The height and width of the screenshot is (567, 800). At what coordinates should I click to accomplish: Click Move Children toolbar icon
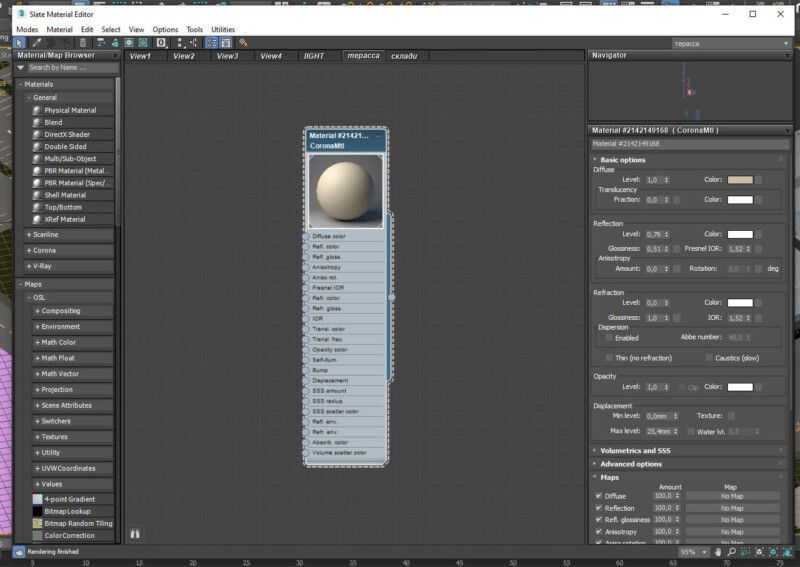[x=101, y=43]
